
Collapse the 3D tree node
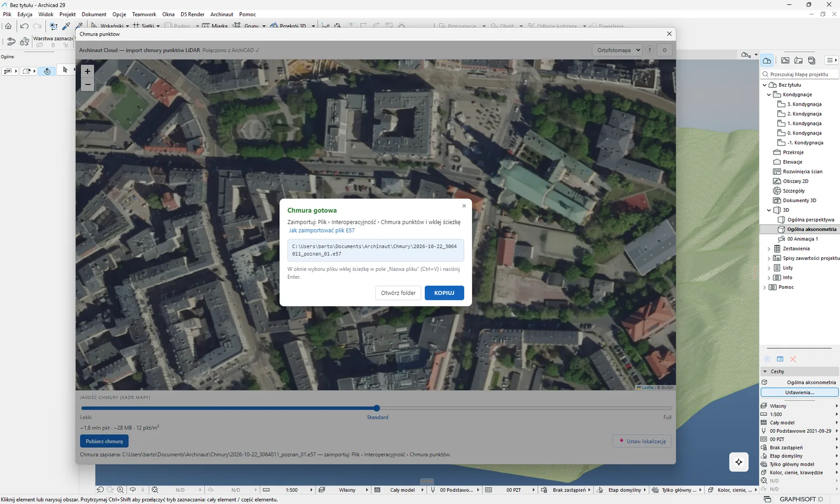click(769, 210)
